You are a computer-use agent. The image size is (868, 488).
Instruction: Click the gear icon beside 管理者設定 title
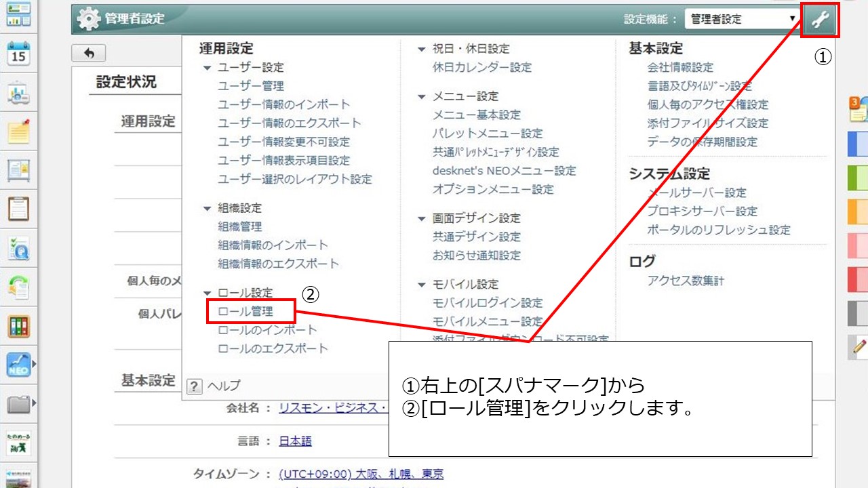[88, 19]
